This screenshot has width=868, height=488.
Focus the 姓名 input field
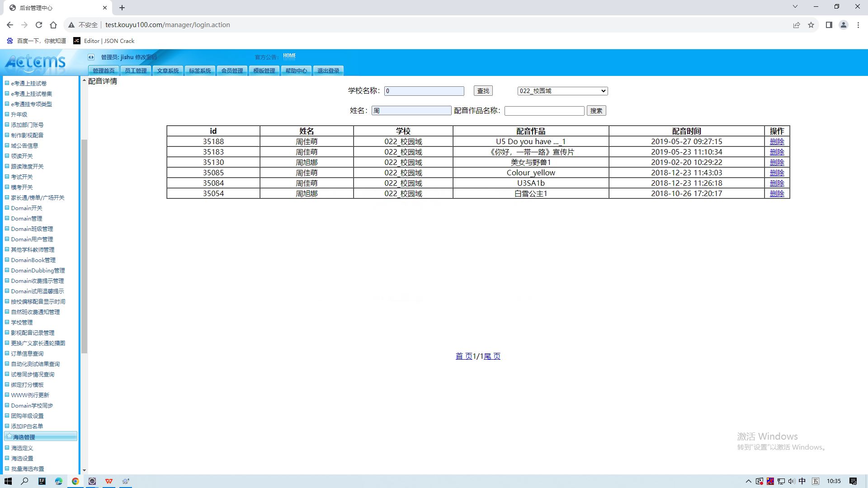[411, 111]
